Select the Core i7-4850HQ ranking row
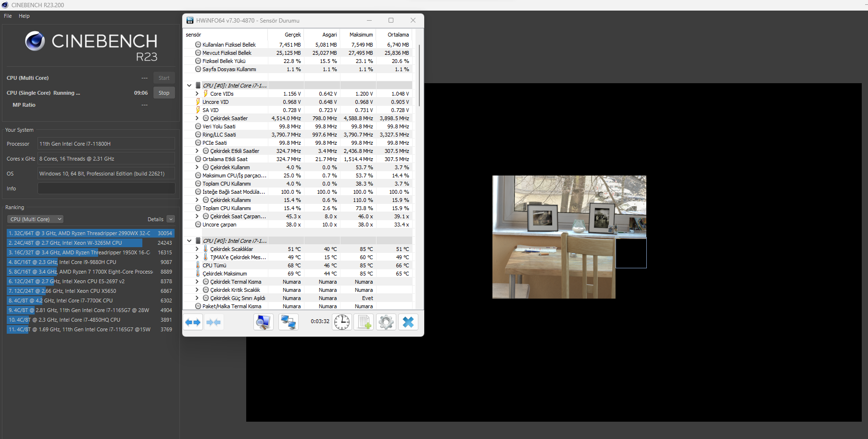Image resolution: width=868 pixels, height=439 pixels. [90, 320]
